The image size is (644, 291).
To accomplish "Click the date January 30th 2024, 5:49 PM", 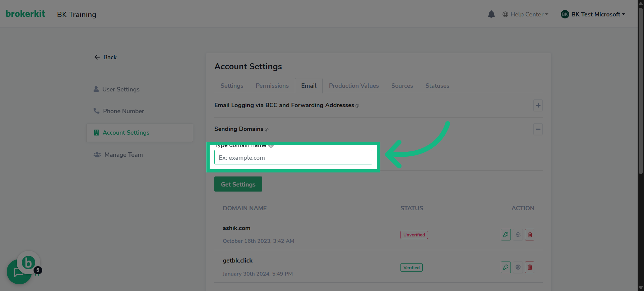I will (258, 274).
